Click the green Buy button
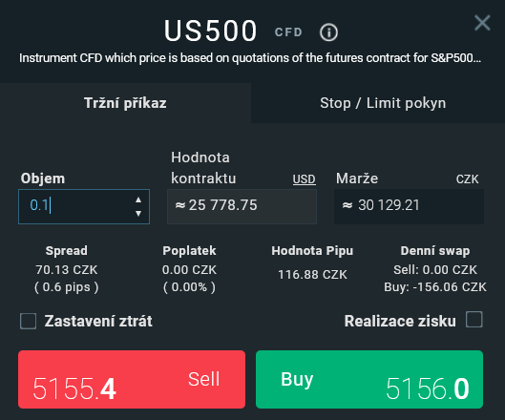The image size is (505, 420). point(369,379)
